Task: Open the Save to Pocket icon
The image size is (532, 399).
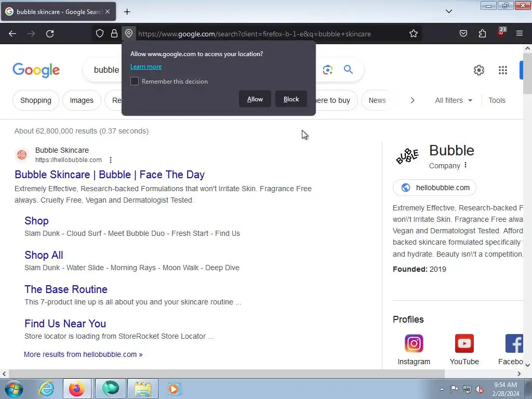Action: pos(463,34)
